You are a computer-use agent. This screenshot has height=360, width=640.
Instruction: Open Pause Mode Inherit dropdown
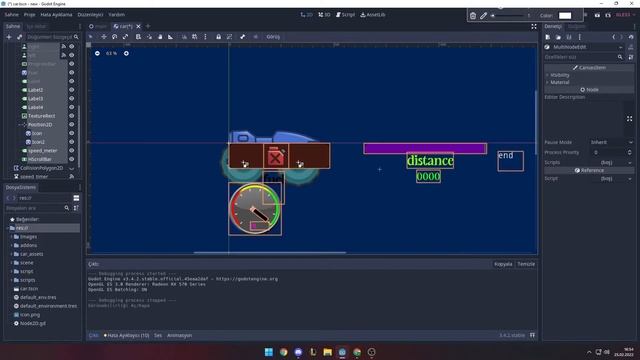coord(611,142)
